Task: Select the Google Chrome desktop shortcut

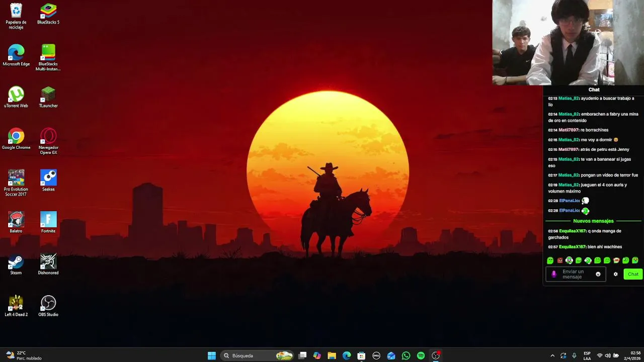Action: point(16,139)
